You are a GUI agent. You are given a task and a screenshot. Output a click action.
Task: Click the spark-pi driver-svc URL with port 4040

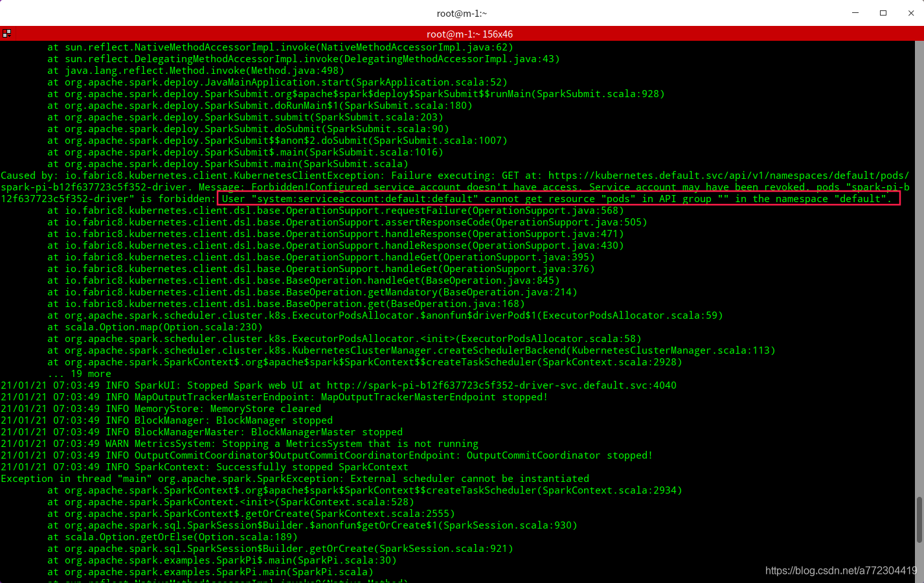click(502, 385)
